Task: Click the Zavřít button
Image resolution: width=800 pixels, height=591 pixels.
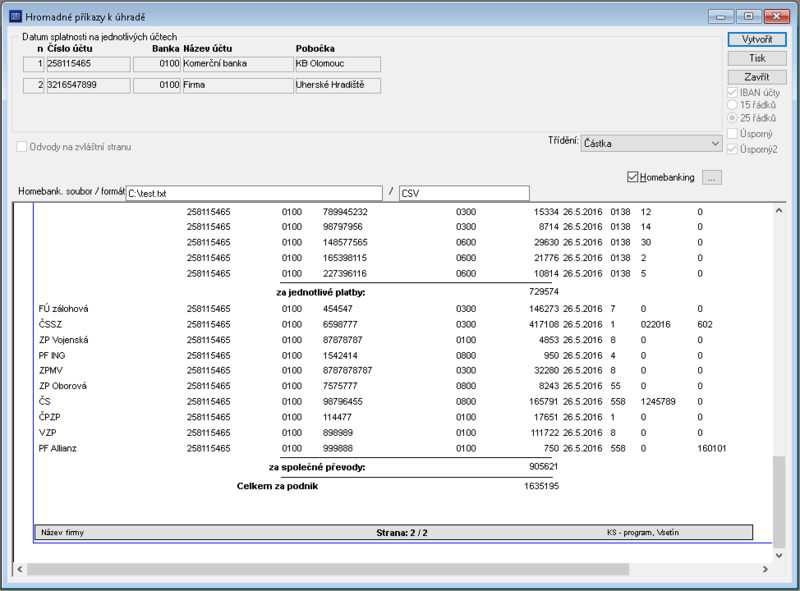Action: pyautogui.click(x=757, y=77)
